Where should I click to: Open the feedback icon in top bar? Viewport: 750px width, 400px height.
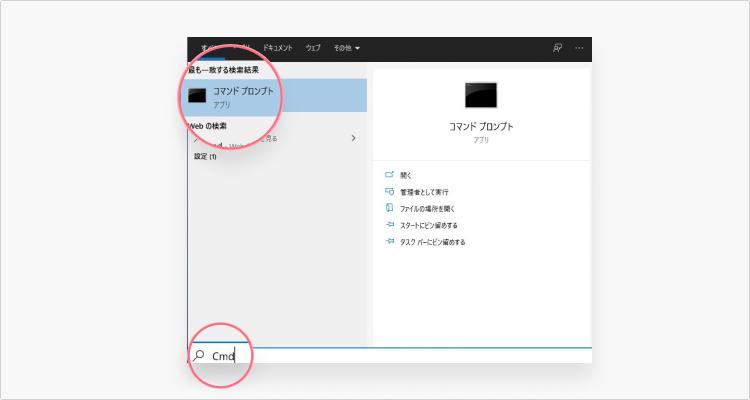pyautogui.click(x=557, y=48)
